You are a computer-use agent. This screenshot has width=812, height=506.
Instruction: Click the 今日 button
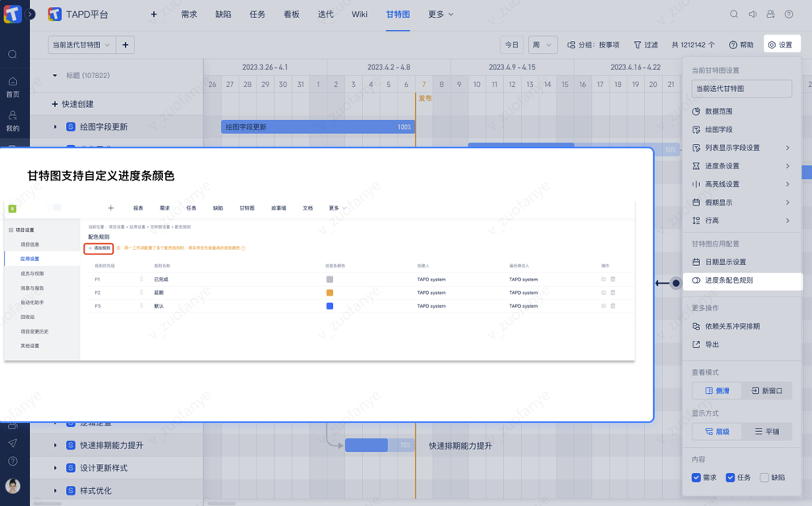pos(511,45)
